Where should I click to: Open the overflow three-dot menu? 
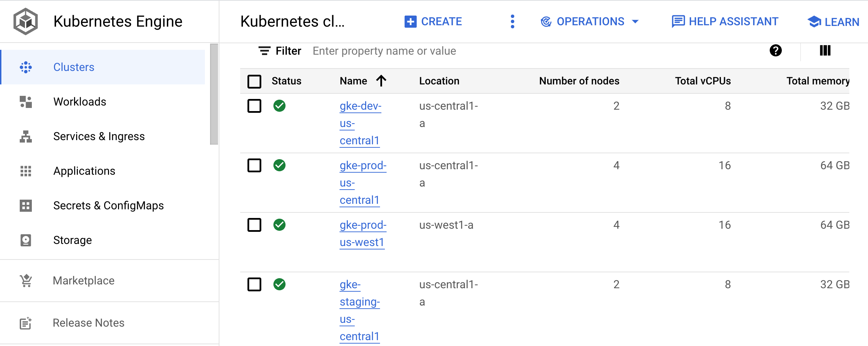(512, 21)
